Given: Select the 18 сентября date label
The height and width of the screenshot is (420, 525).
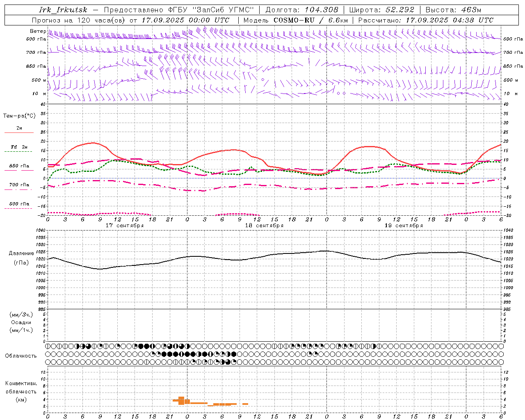Looking at the screenshot, I should click(264, 226).
